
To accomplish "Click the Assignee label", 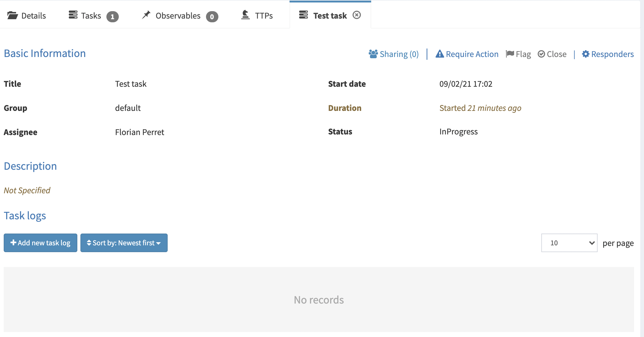I will [20, 132].
